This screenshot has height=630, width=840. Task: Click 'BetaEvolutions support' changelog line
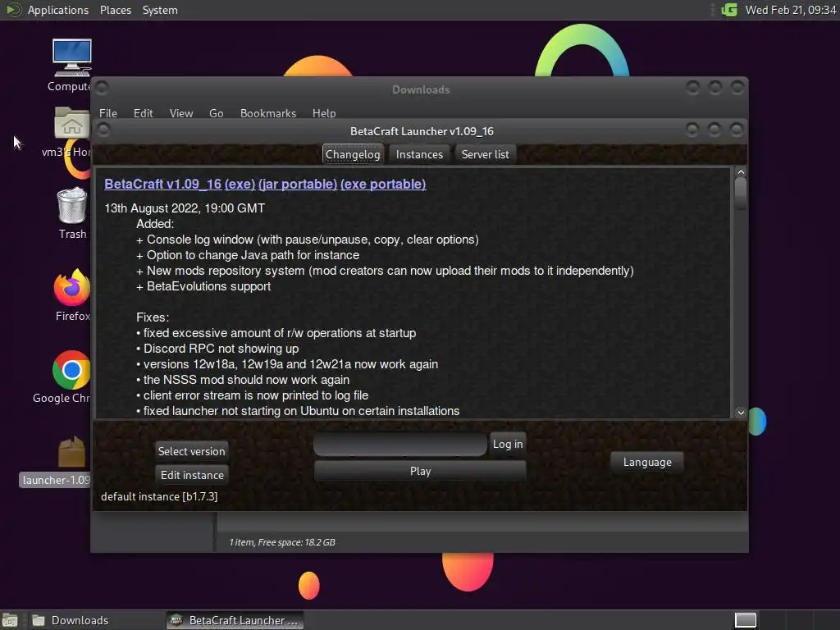click(x=203, y=286)
